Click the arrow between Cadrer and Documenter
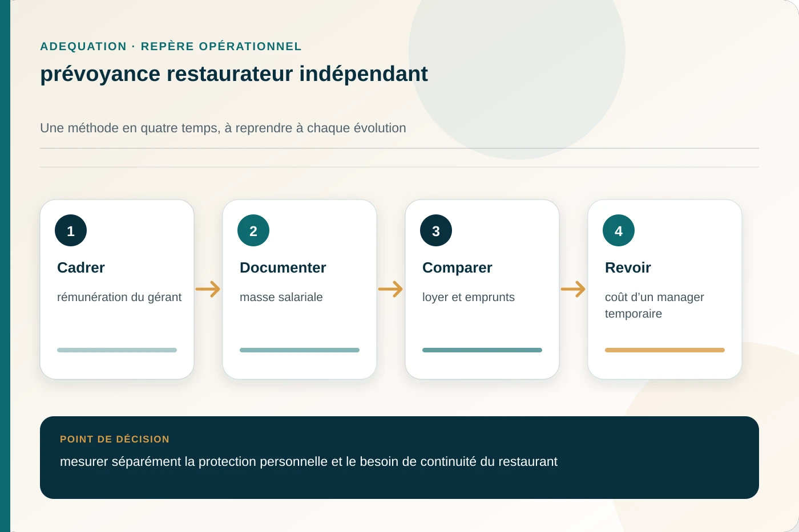Image resolution: width=799 pixels, height=532 pixels. (208, 289)
